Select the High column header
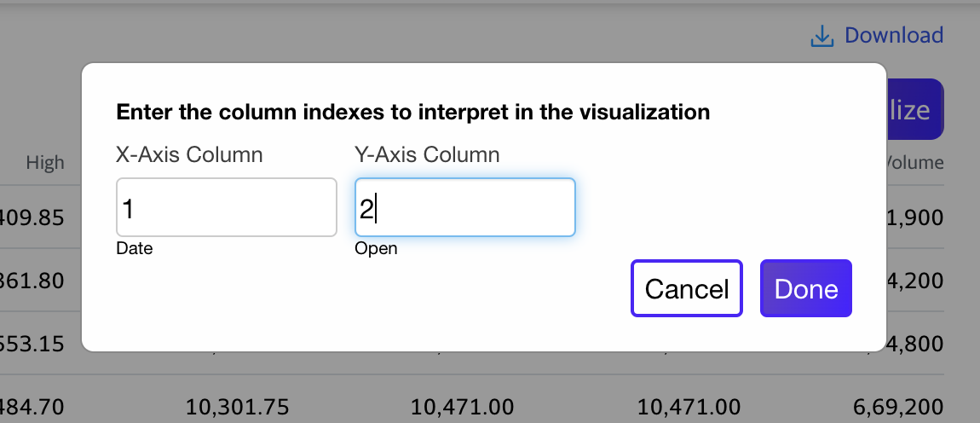The image size is (980, 423). 45,163
